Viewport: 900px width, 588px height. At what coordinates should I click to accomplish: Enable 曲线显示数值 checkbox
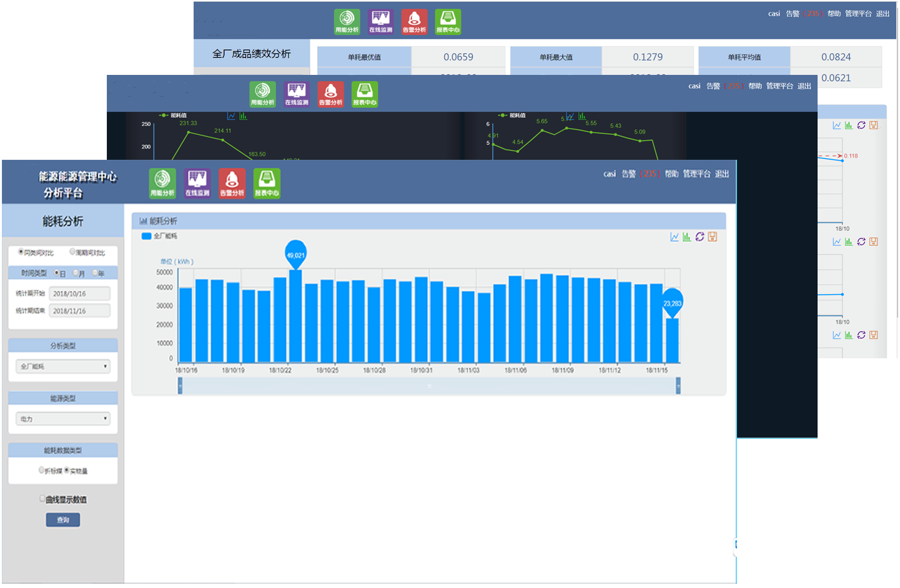42,499
